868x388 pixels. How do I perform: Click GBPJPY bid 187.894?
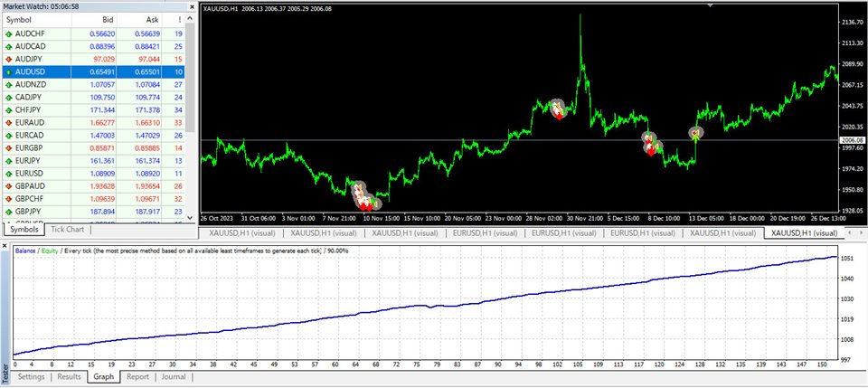pyautogui.click(x=102, y=212)
